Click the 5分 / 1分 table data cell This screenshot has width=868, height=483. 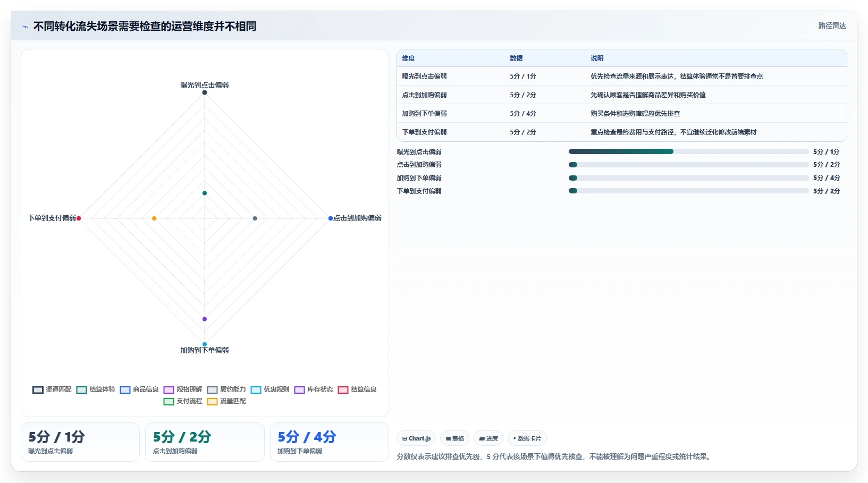point(523,77)
